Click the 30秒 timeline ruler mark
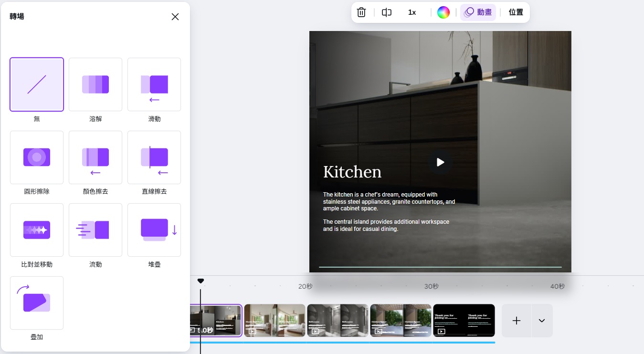This screenshot has width=644, height=354. coord(432,286)
